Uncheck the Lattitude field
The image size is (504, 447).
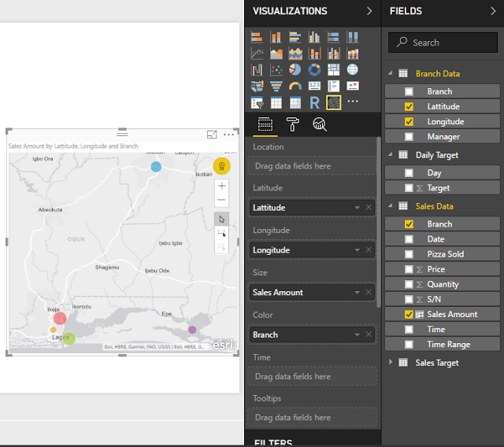(409, 106)
